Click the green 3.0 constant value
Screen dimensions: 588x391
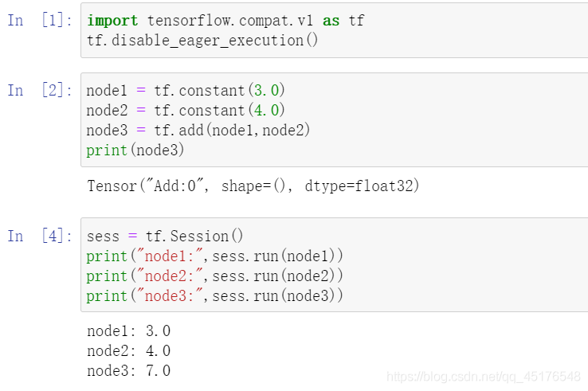coord(267,90)
